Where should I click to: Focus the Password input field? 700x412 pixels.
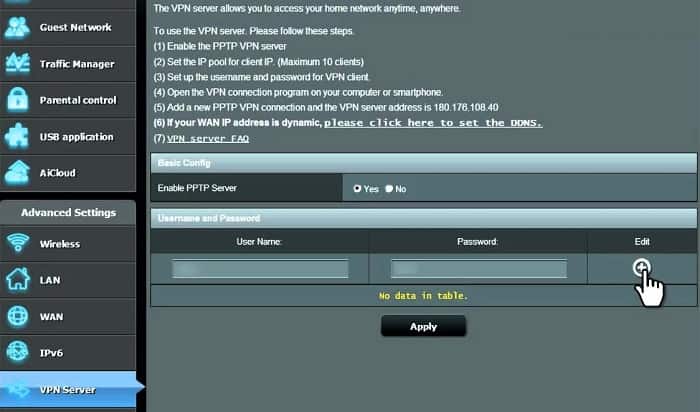tap(479, 268)
